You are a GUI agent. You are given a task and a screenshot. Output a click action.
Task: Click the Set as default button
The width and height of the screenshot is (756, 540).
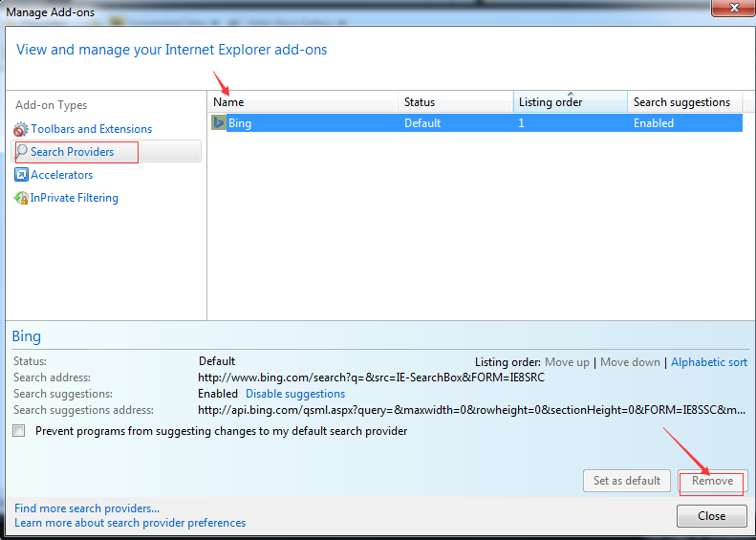pos(627,481)
